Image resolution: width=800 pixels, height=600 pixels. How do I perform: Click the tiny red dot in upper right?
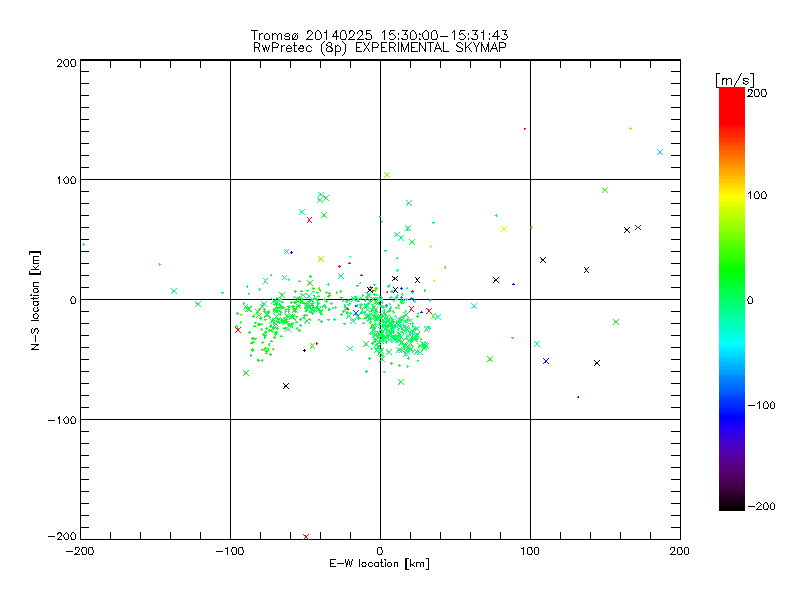[524, 129]
